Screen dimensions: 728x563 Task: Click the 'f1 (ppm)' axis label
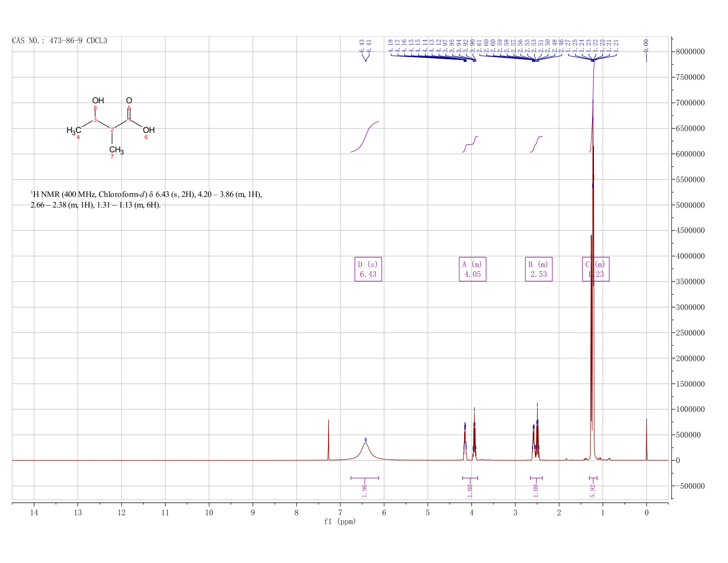(x=340, y=521)
